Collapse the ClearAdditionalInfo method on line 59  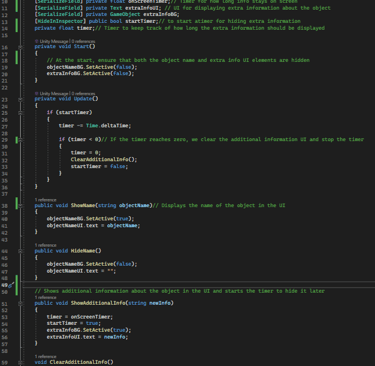20,363
